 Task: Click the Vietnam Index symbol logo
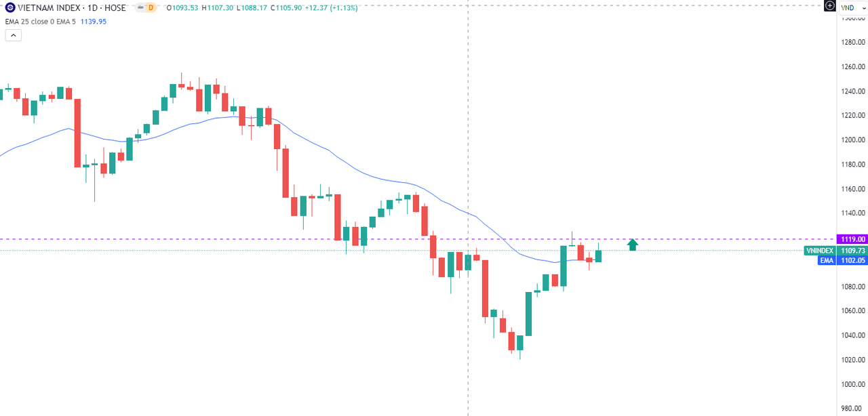9,8
